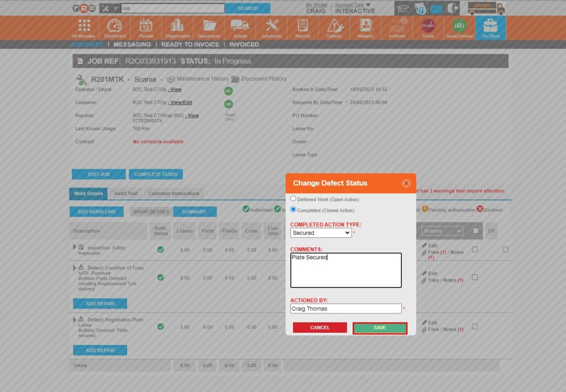Switch to the Customer Instructions tab
Image resolution: width=566 pixels, height=392 pixels.
pyautogui.click(x=174, y=194)
